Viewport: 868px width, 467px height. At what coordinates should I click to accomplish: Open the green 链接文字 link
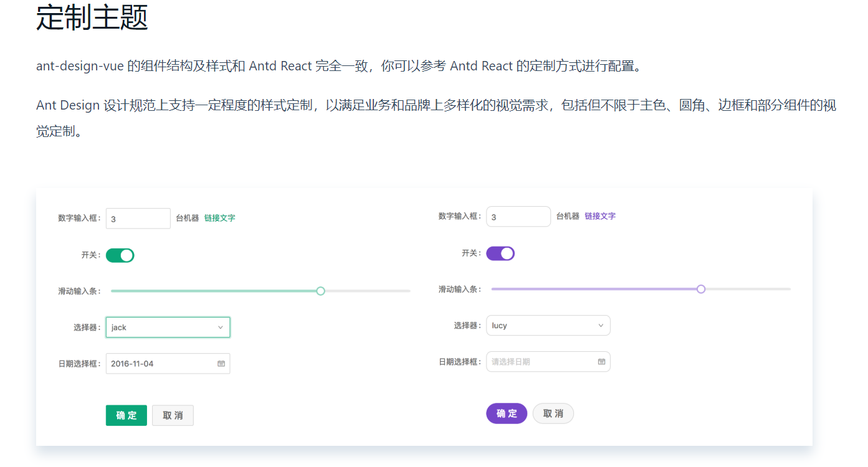220,218
